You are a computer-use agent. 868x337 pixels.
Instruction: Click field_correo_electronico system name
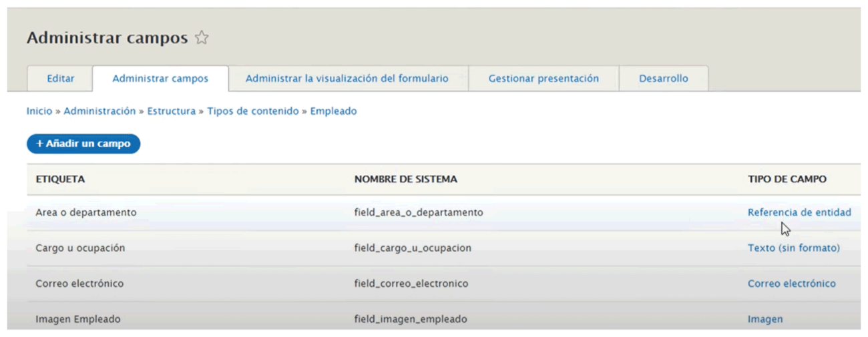[x=411, y=284]
